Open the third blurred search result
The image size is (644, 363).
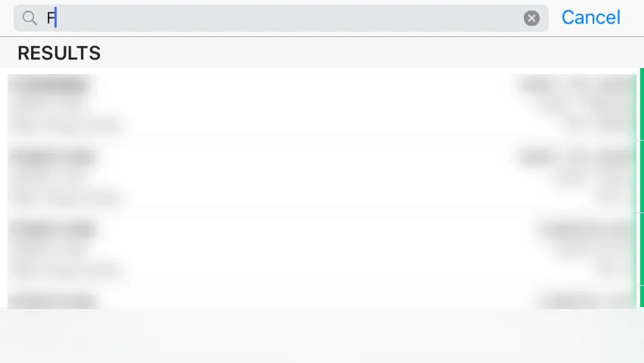pos(321,249)
